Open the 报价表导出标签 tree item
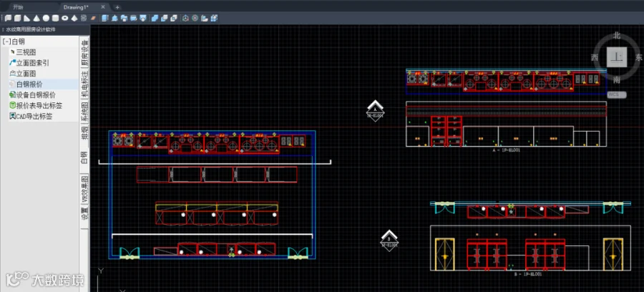 (39, 105)
